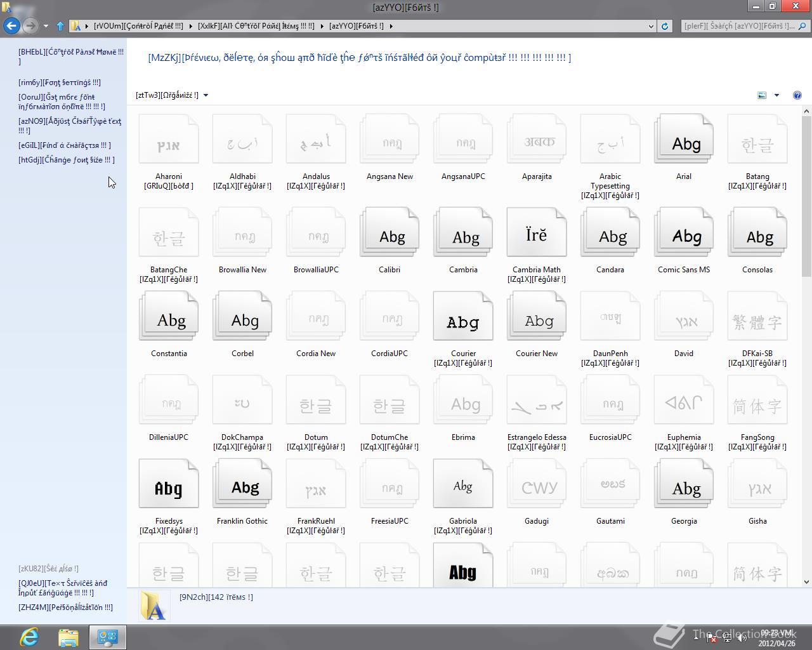Open Text Services and Input Language
This screenshot has width=812, height=650.
point(63,588)
